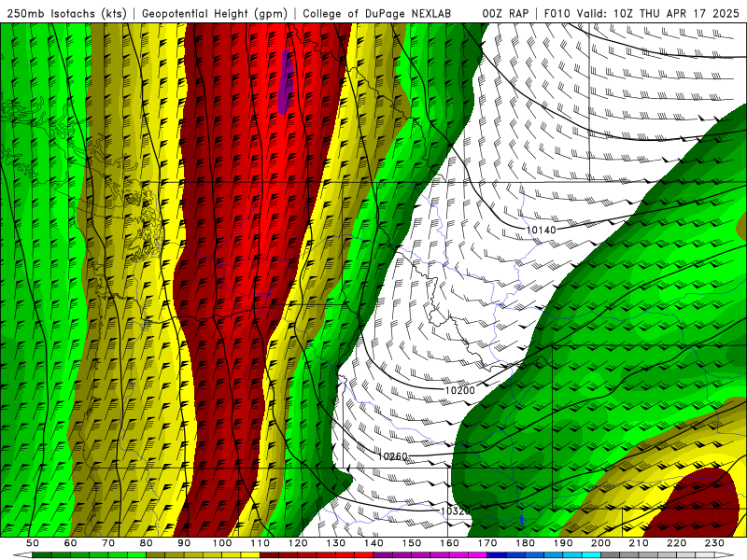Click the 10140 height contour label
This screenshot has height=560, width=747.
point(541,230)
